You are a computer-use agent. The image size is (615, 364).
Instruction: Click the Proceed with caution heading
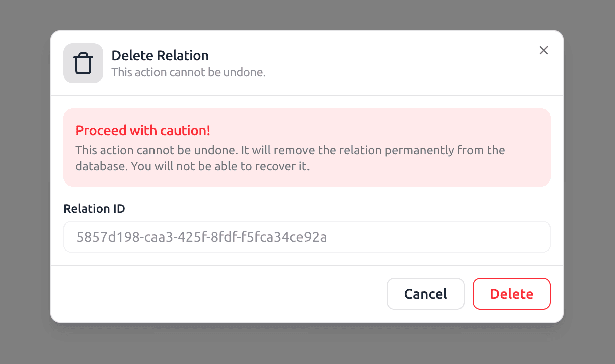click(x=143, y=130)
